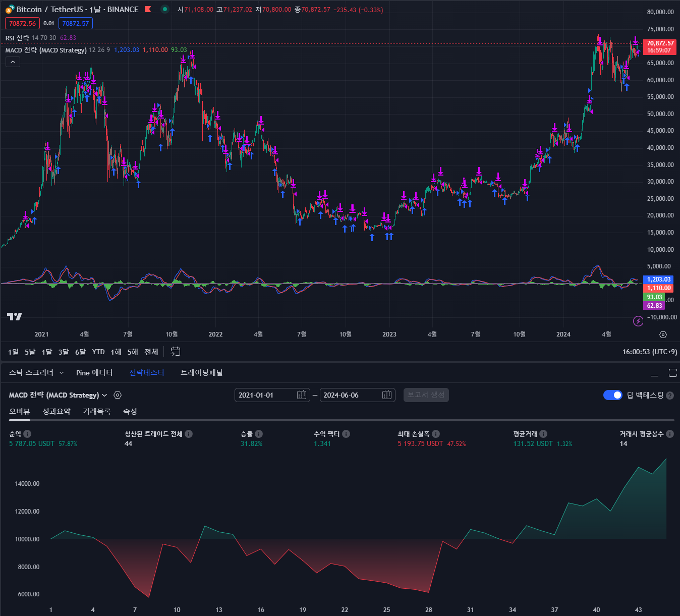Open the 거래목록 sub-tab
The image size is (680, 616).
coord(97,412)
